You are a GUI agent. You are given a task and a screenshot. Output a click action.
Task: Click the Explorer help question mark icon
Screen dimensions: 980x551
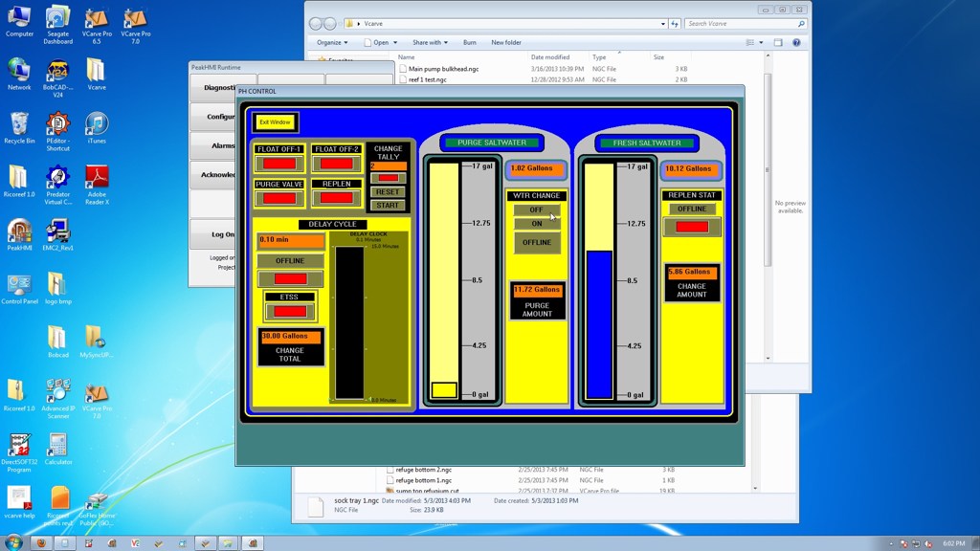[x=796, y=42]
